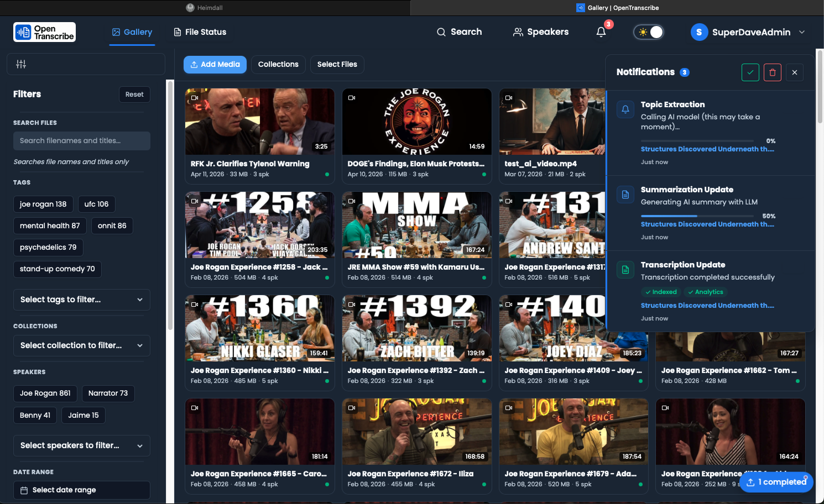Toggle the ufc 106 tag filter
This screenshot has height=504, width=824.
tap(96, 204)
